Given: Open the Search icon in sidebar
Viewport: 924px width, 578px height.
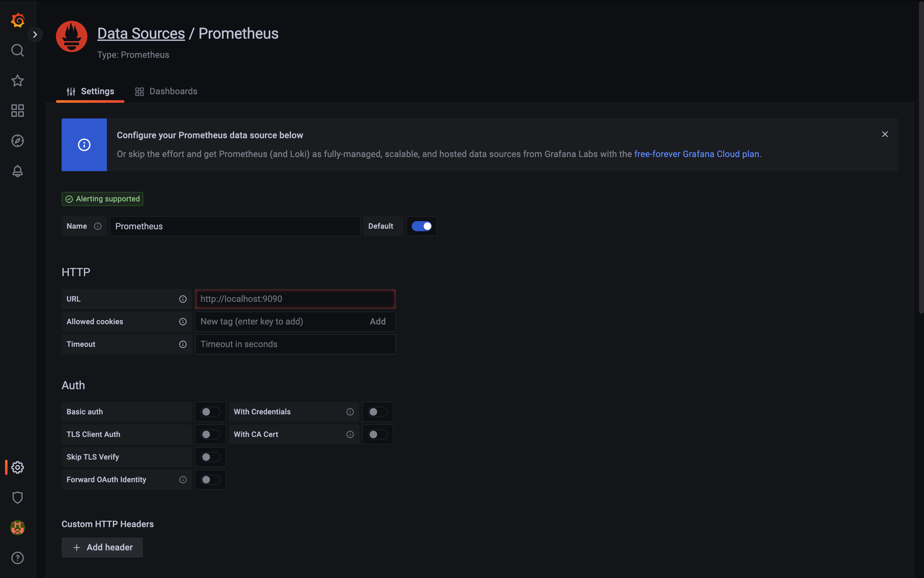Looking at the screenshot, I should [18, 50].
